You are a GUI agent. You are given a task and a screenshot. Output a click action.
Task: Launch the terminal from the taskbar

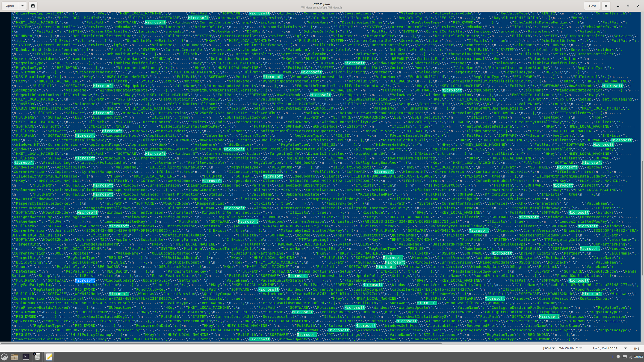26,357
